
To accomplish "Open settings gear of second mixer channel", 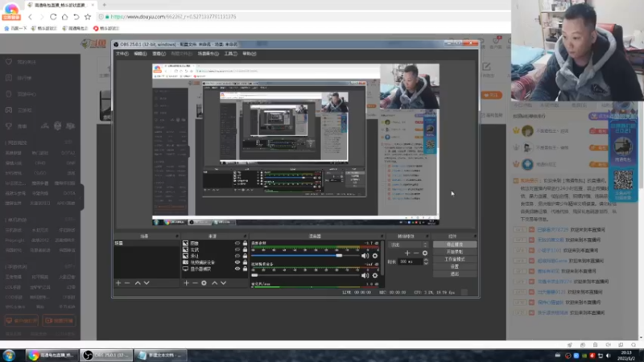I will pyautogui.click(x=374, y=275).
